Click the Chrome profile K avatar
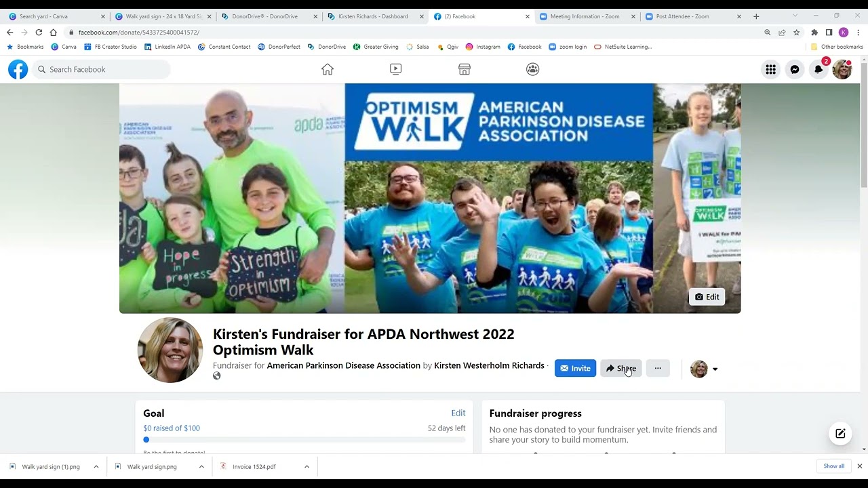This screenshot has width=868, height=488. [844, 33]
